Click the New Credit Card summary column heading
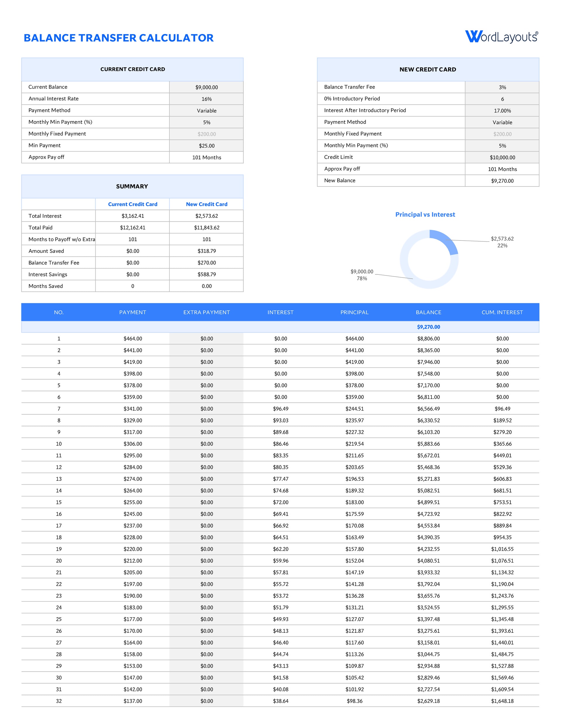562x728 pixels. point(207,204)
